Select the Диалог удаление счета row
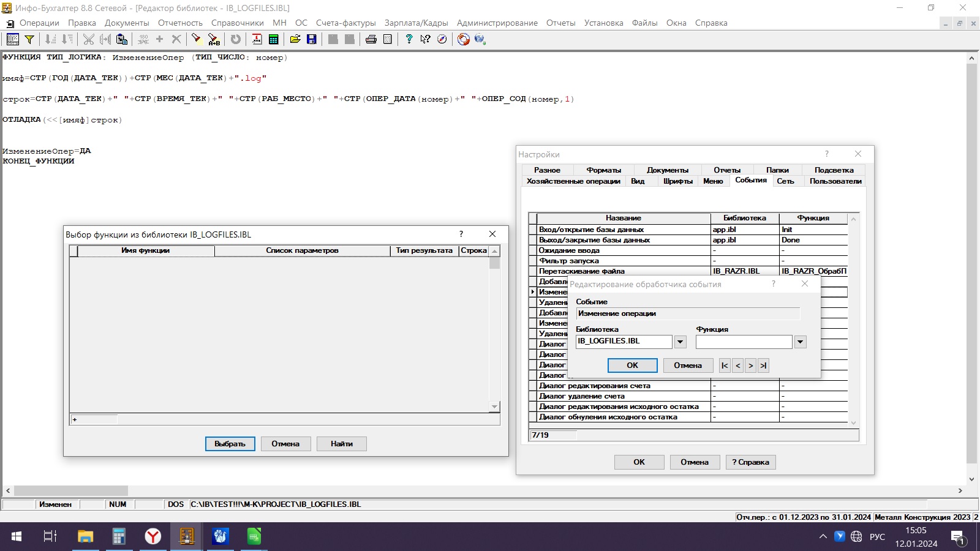Viewport: 980px width, 551px height. point(688,396)
